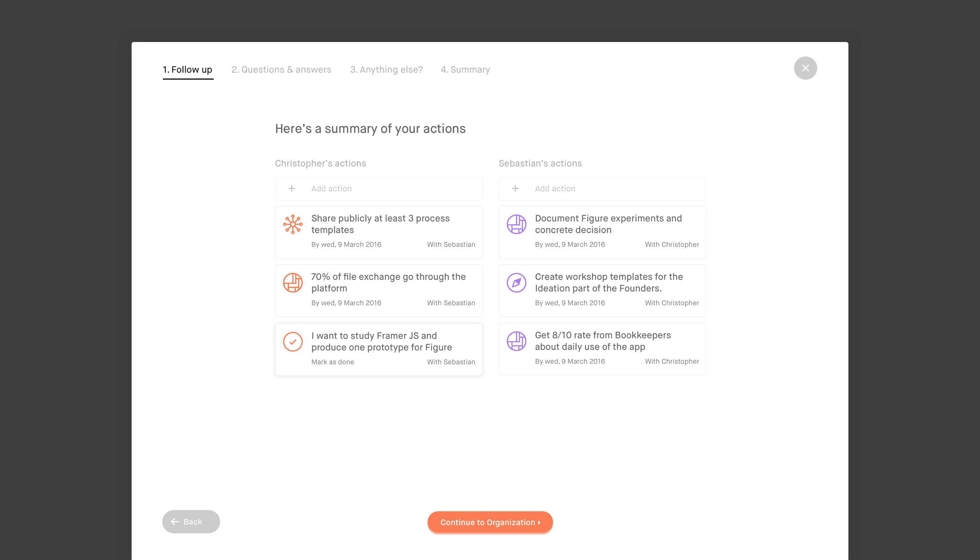The height and width of the screenshot is (560, 980).
Task: Close the follow-up dialog with X button
Action: (805, 68)
